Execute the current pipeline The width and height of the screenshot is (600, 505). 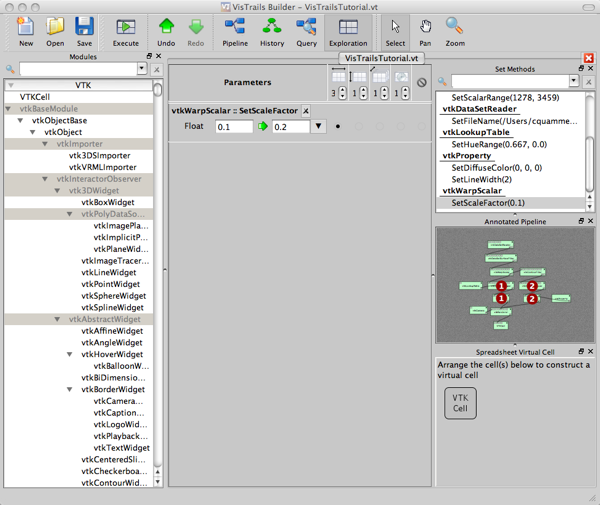[x=126, y=32]
